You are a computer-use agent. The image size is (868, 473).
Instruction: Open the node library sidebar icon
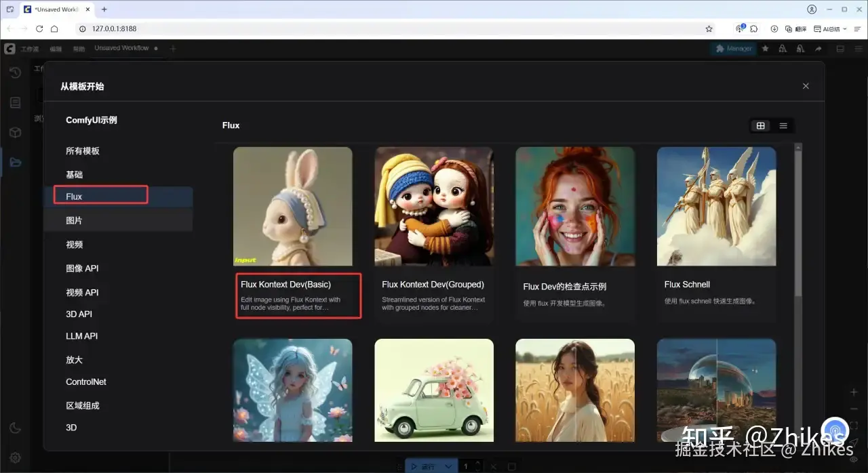[x=15, y=102]
